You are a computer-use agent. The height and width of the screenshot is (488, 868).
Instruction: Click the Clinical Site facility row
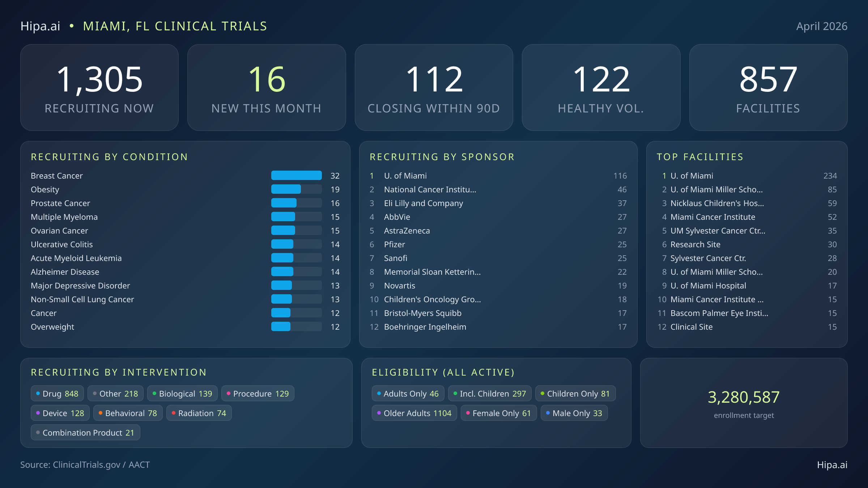click(747, 326)
